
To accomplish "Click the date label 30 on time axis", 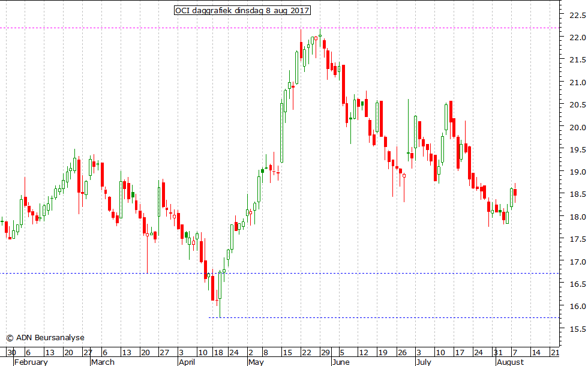I will point(11,353).
